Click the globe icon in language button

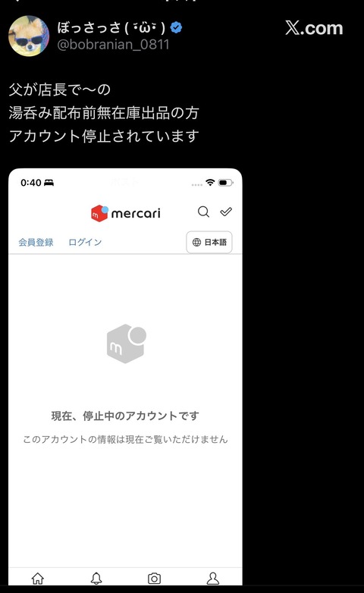(x=196, y=242)
